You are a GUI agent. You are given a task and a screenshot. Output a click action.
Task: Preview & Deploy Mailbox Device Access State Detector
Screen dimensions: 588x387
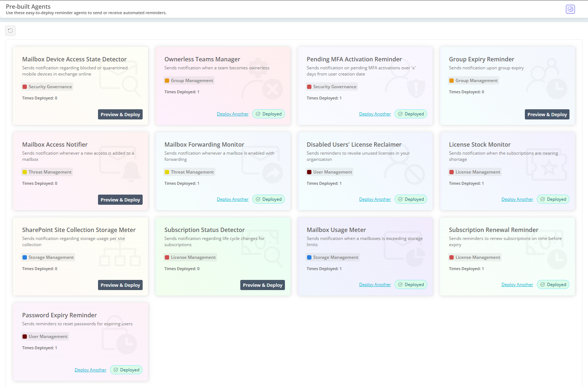120,114
